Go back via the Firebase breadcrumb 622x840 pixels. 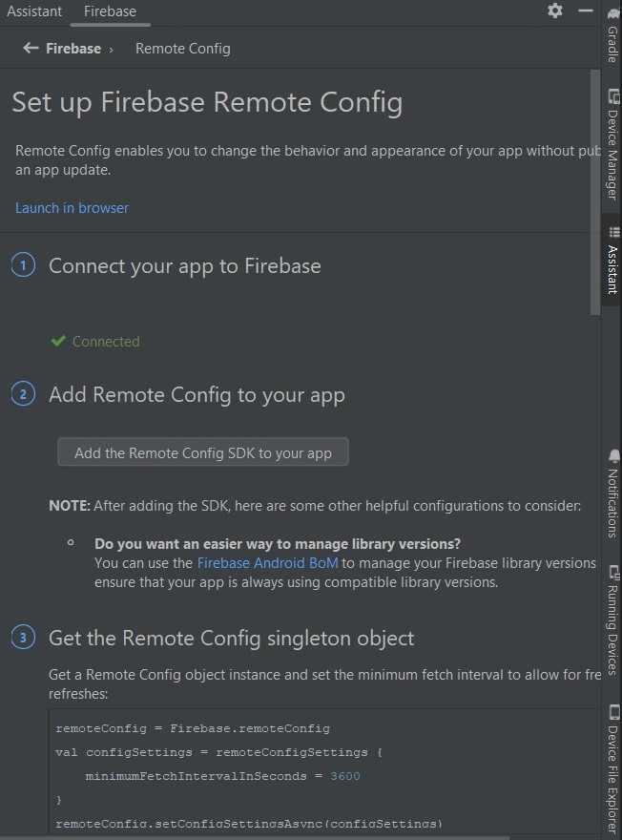(73, 48)
